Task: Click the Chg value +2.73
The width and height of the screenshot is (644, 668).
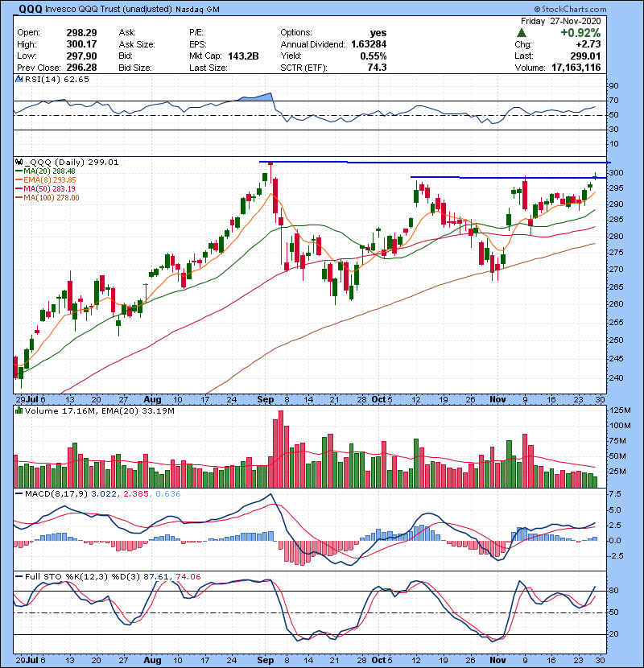Action: (588, 44)
